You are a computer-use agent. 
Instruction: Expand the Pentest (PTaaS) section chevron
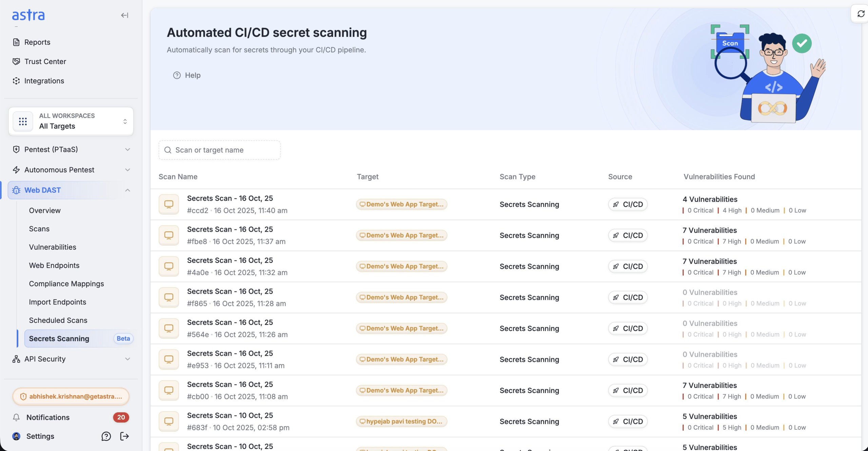tap(127, 150)
